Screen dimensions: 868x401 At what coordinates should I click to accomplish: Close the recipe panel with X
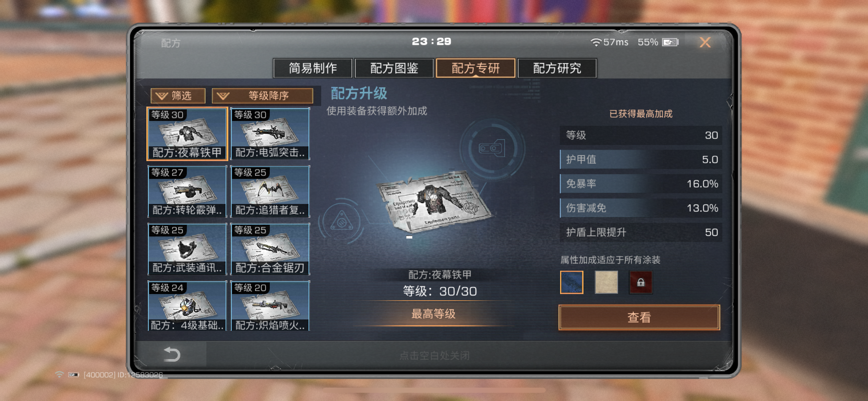point(705,42)
